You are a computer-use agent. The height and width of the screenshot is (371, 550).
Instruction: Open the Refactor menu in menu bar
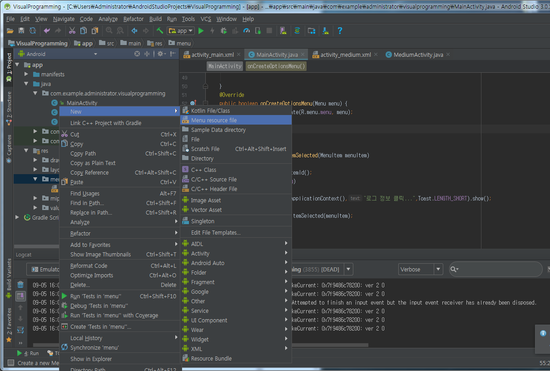point(133,19)
